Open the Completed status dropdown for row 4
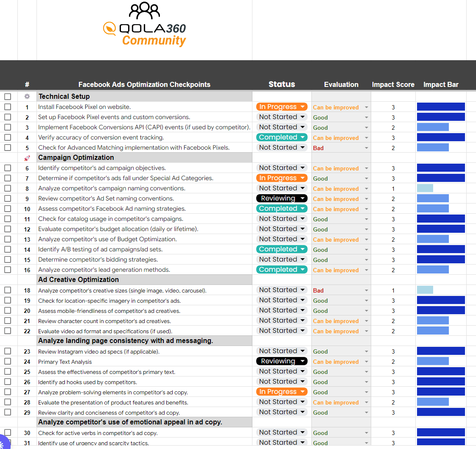 pos(282,137)
